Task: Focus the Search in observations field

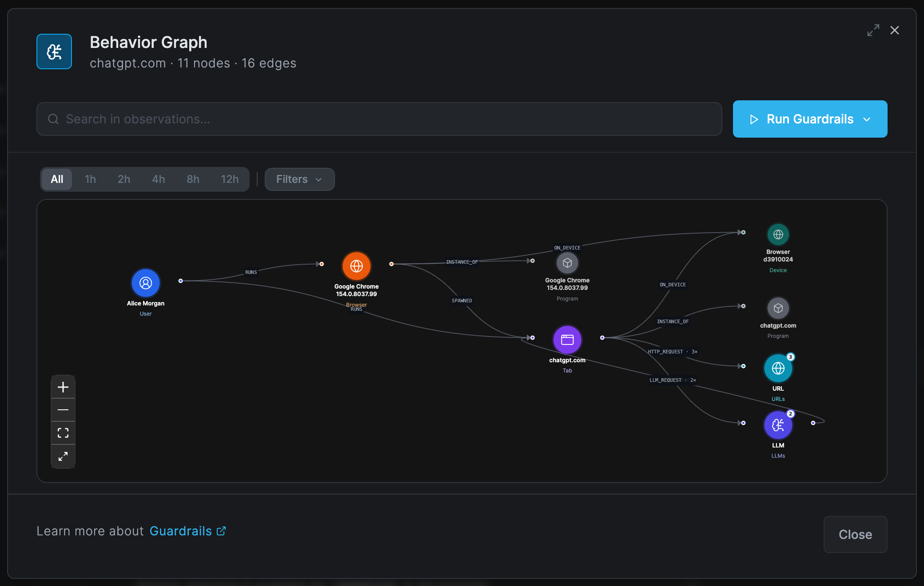Action: (379, 119)
